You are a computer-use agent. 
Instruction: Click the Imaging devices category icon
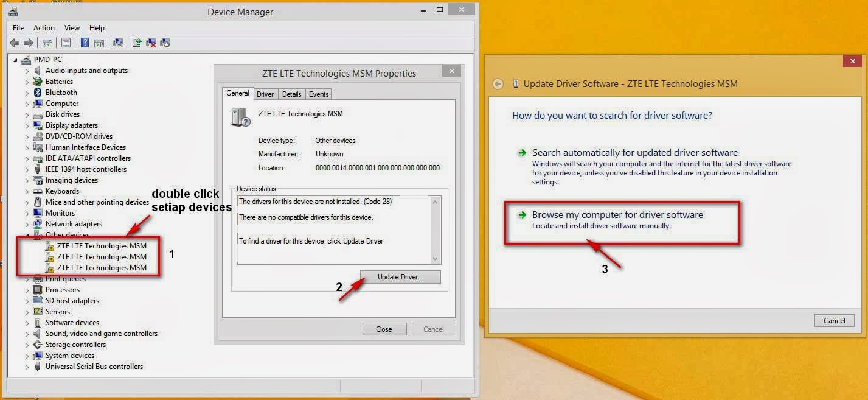tap(38, 180)
